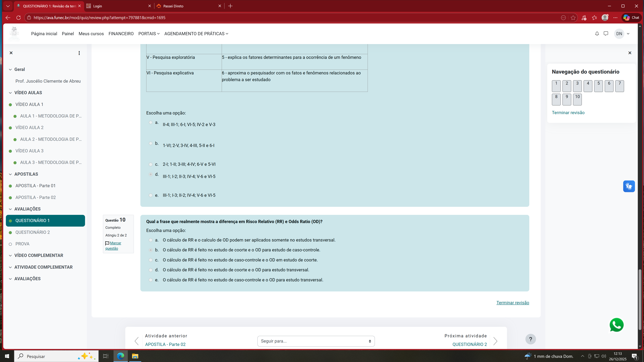The height and width of the screenshot is (362, 644).
Task: Select option e III-1; I-3; II-2 answer
Action: (150, 195)
